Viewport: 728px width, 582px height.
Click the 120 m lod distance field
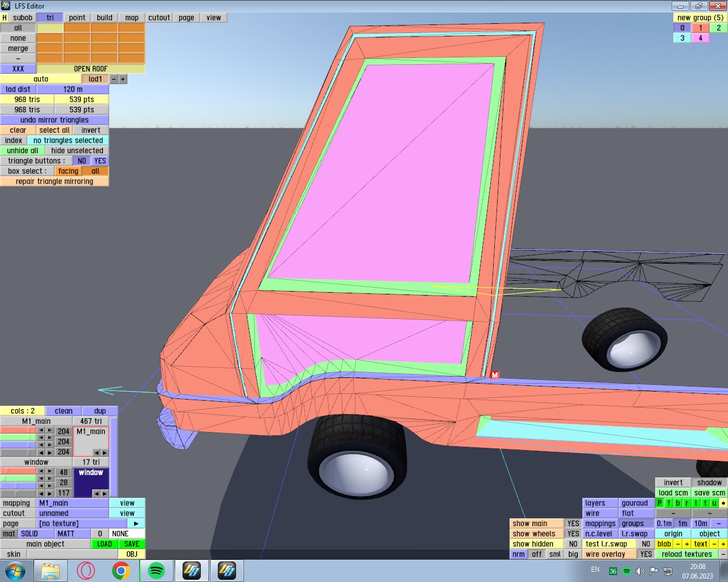(x=73, y=89)
